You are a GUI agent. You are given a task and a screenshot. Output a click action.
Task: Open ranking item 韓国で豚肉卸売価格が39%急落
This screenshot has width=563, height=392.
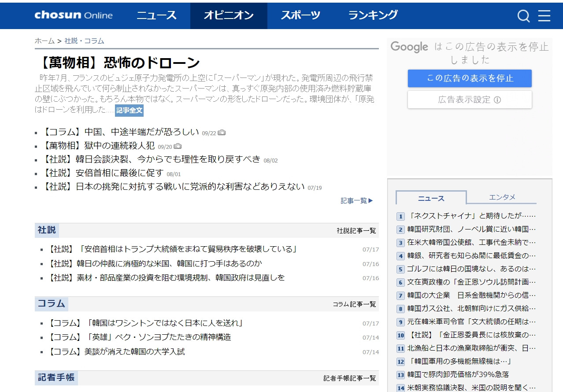[x=458, y=375]
